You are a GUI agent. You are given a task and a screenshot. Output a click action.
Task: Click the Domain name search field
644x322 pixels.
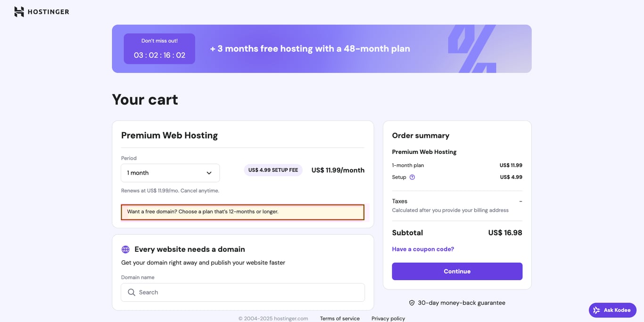coord(242,292)
